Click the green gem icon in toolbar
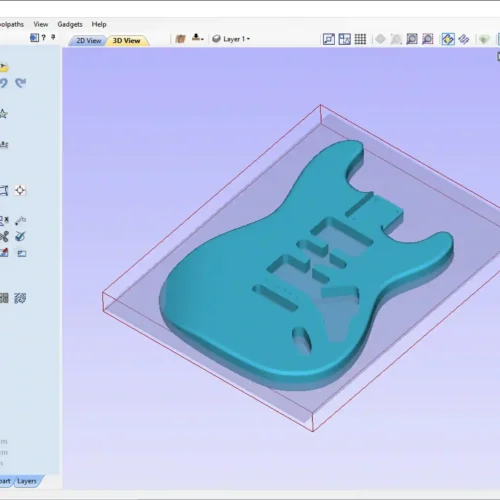 484,39
